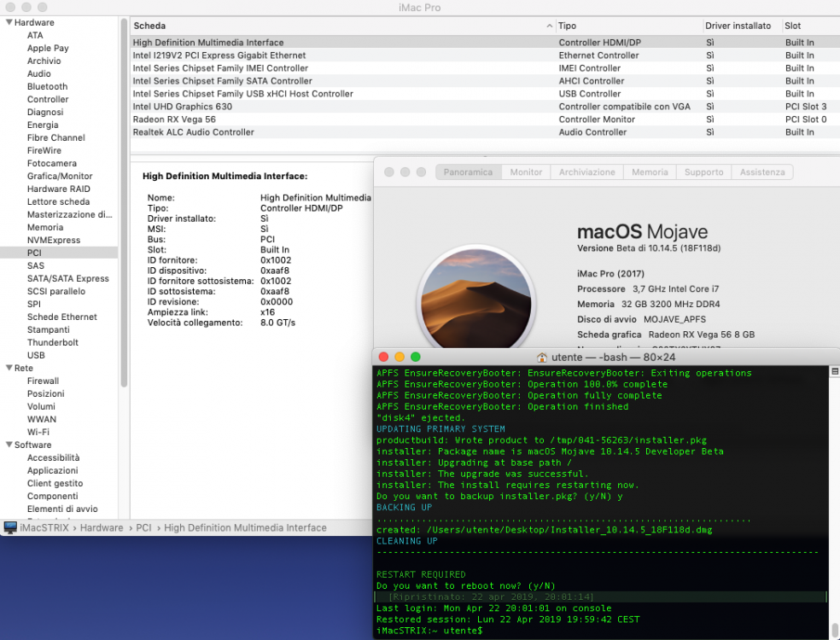This screenshot has height=640, width=840.
Task: Open the Archiviazione tab
Action: [586, 172]
